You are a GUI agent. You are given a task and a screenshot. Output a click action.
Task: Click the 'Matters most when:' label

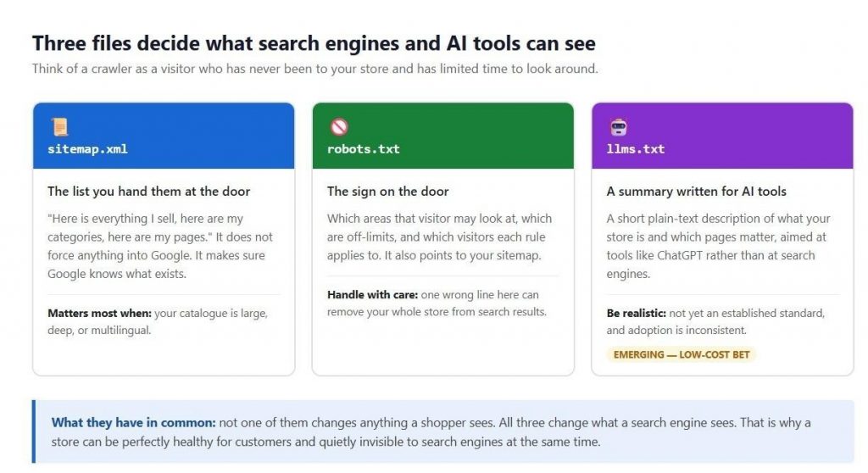point(100,314)
